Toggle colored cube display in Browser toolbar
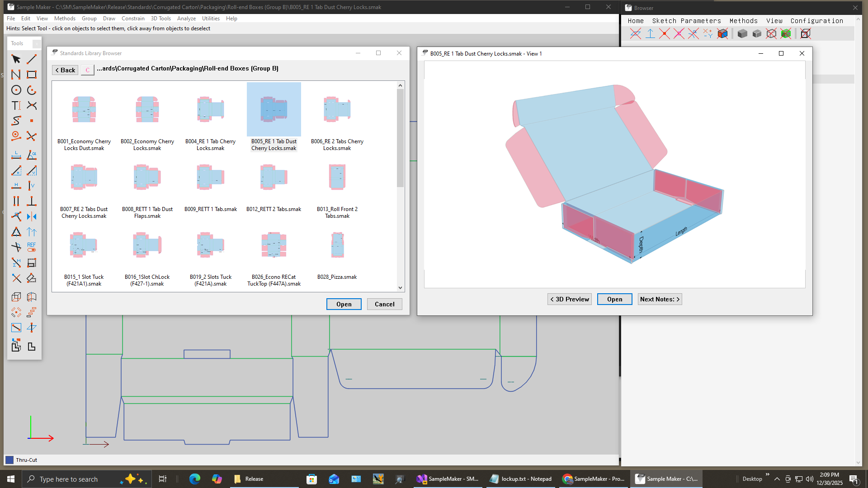Viewport: 868px width, 488px height. [722, 33]
